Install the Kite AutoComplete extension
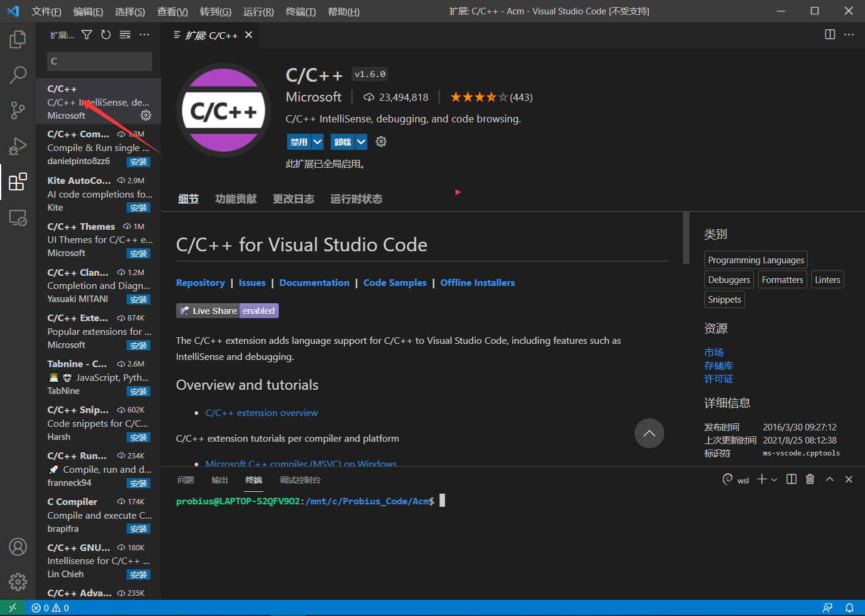Image resolution: width=865 pixels, height=616 pixels. tap(138, 208)
